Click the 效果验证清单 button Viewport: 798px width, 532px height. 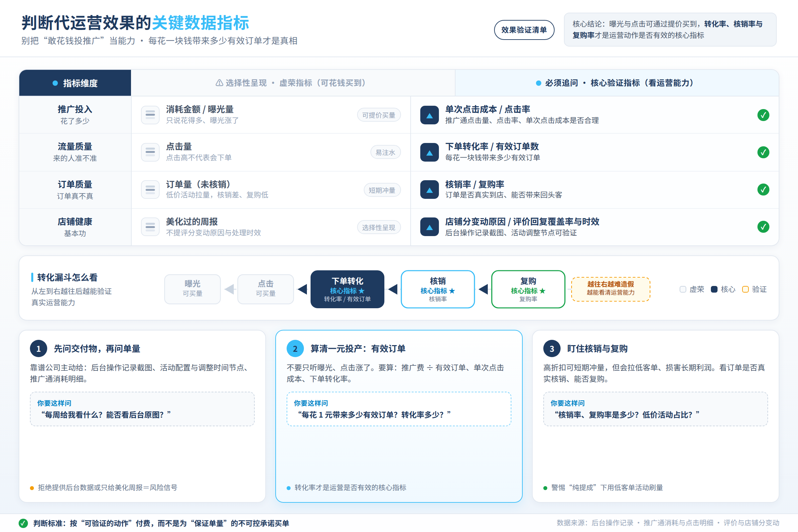tap(524, 30)
